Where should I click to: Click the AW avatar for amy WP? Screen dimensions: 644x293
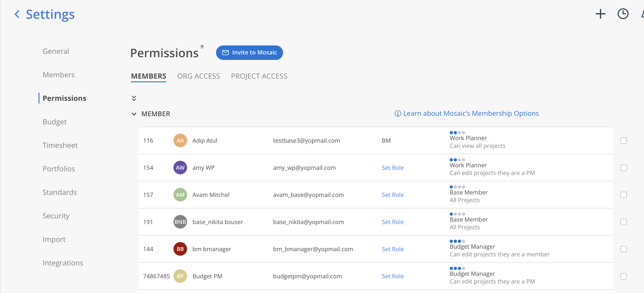180,168
